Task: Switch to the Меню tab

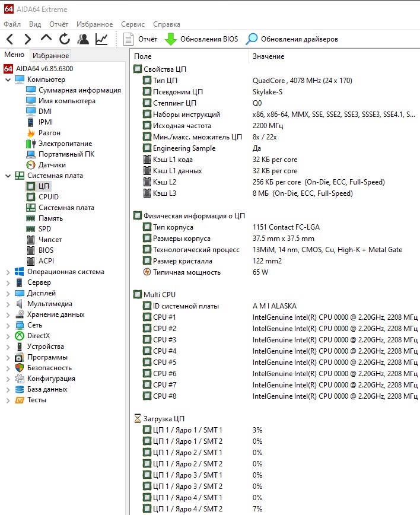Action: coord(14,55)
